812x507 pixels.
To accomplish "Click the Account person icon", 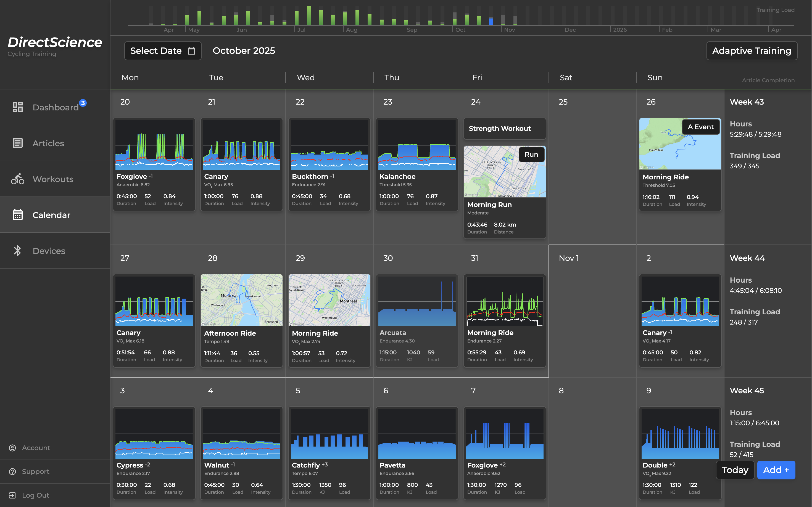I will (12, 448).
